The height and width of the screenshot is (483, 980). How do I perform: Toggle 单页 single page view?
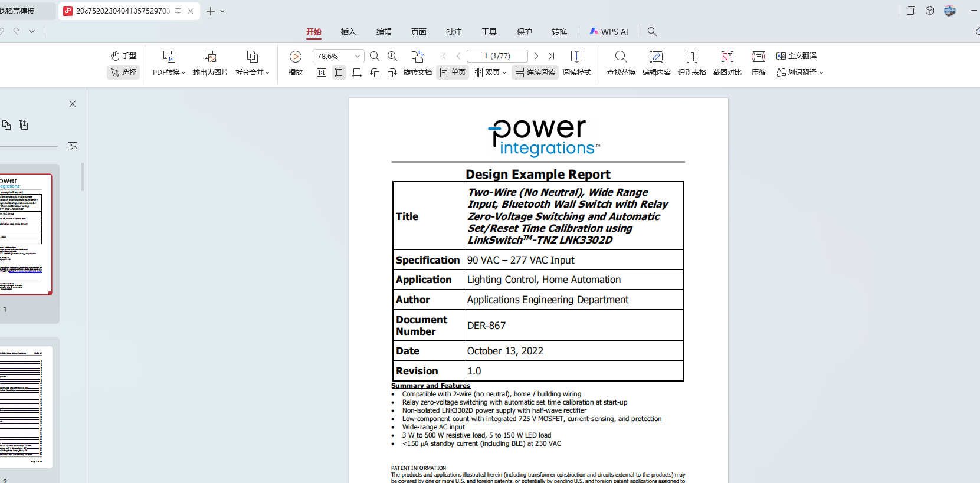click(453, 72)
